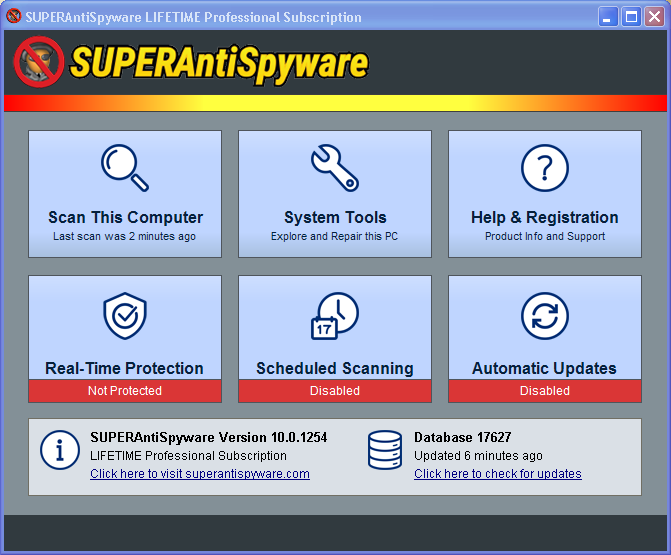671x555 pixels.
Task: Click the SUPERAntiSpyware logo emblem in banner
Action: pos(39,62)
